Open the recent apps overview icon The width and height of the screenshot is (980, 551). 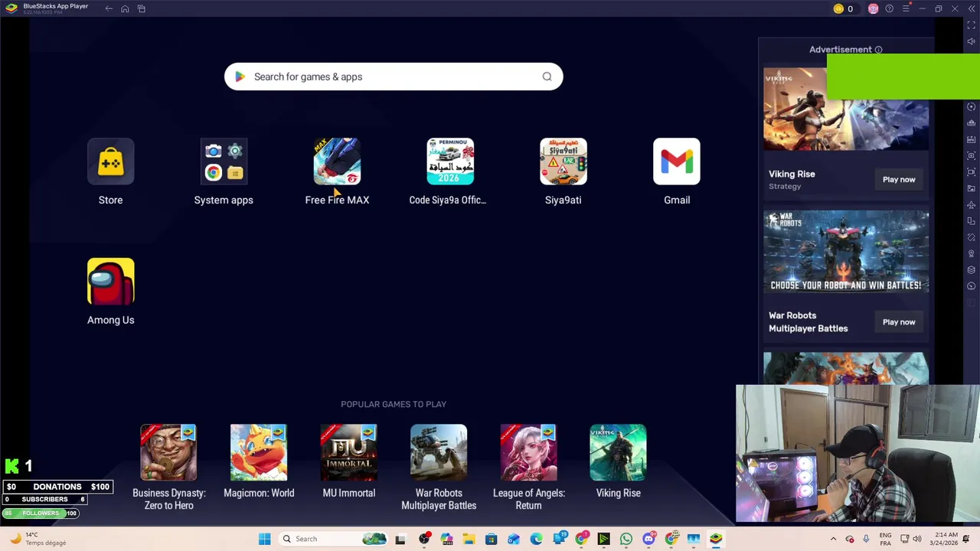point(142,8)
